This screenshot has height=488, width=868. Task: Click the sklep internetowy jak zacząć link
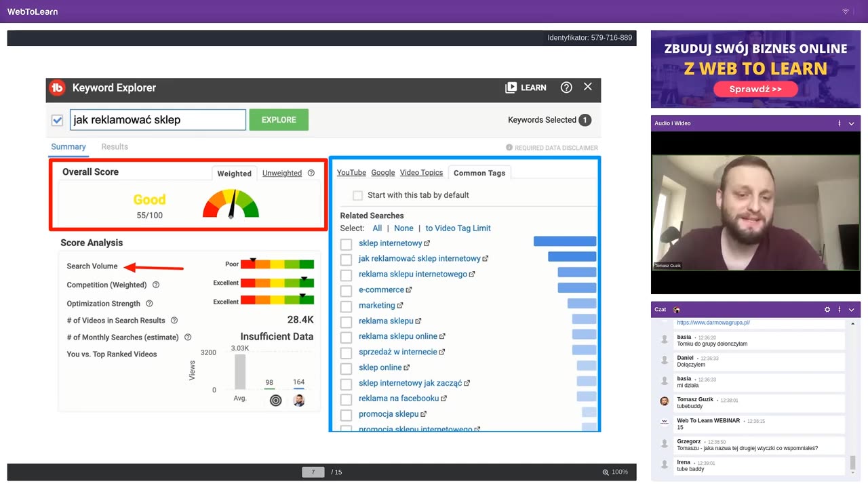pyautogui.click(x=410, y=383)
